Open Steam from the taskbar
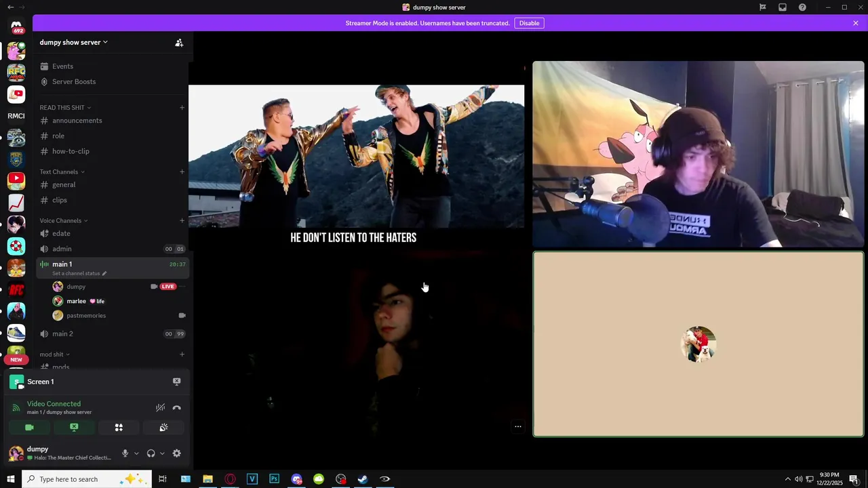Viewport: 868px width, 488px height. (363, 479)
